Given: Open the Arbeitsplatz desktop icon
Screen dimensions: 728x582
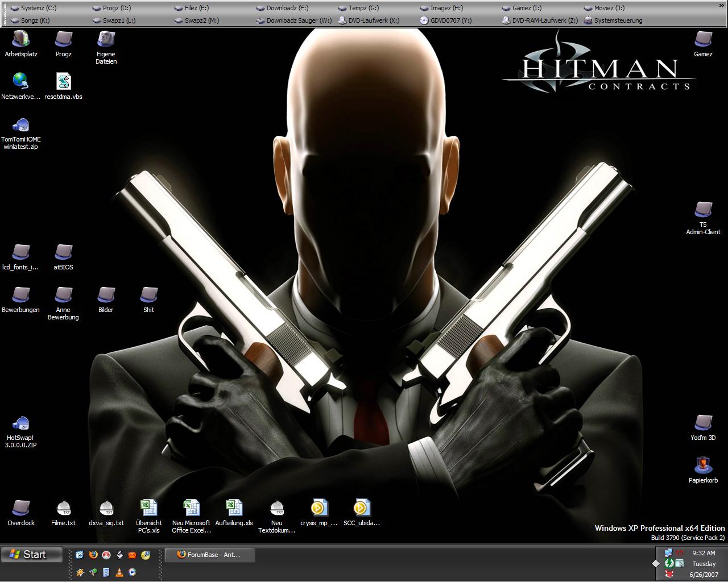Looking at the screenshot, I should [21, 44].
